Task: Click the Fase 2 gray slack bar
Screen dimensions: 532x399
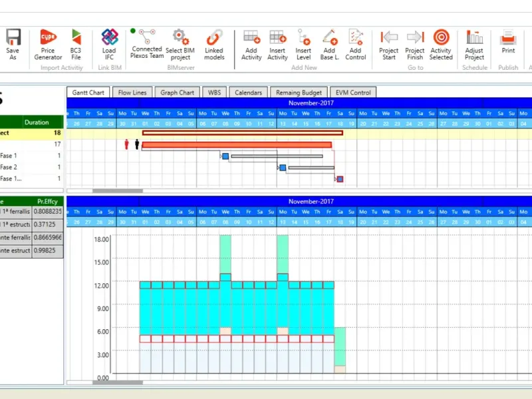Action: (x=311, y=168)
